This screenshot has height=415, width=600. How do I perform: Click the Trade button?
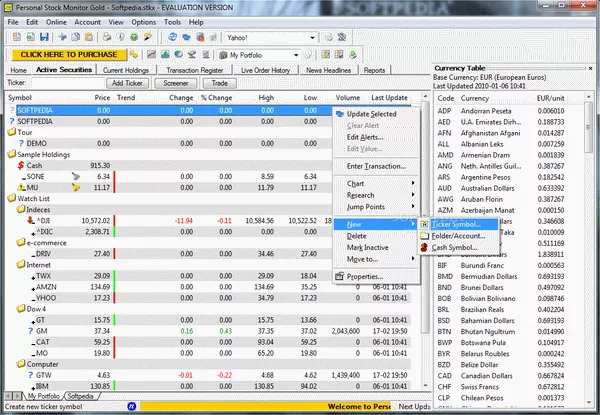220,83
